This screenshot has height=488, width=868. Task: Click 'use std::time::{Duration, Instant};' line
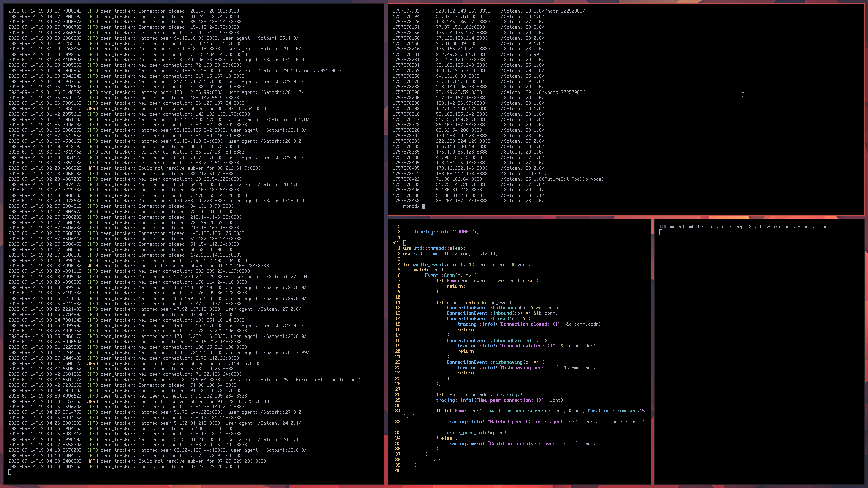click(451, 253)
